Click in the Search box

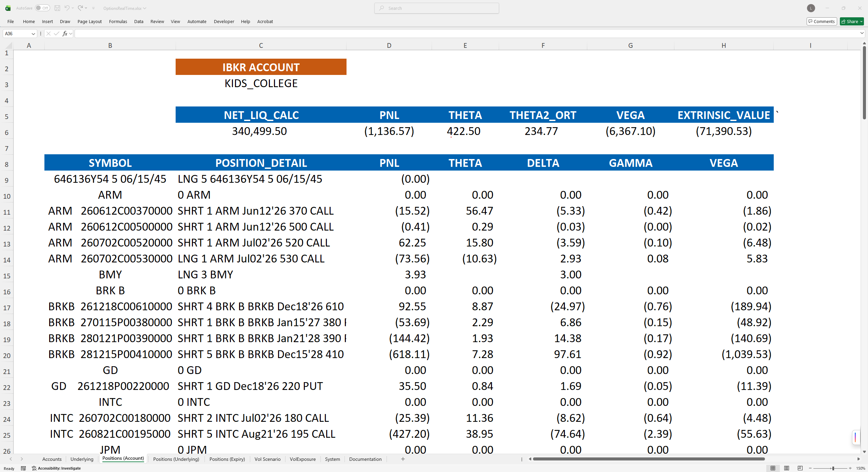pos(436,8)
